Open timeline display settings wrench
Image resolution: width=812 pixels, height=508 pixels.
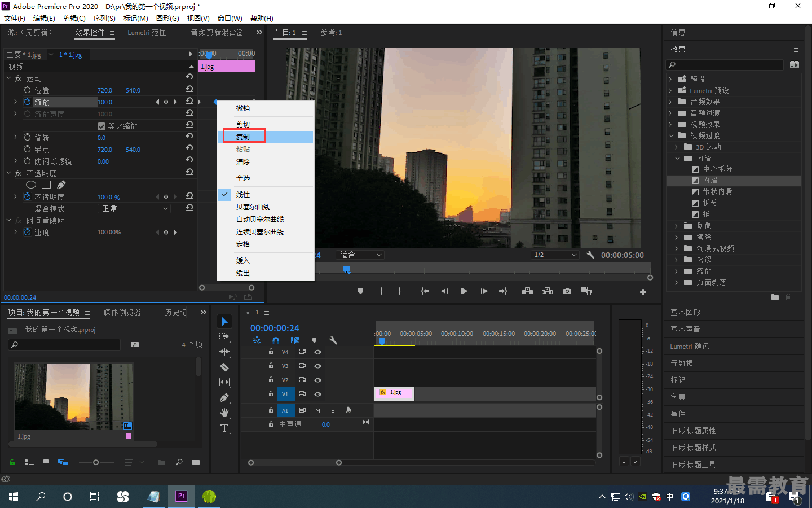point(333,340)
